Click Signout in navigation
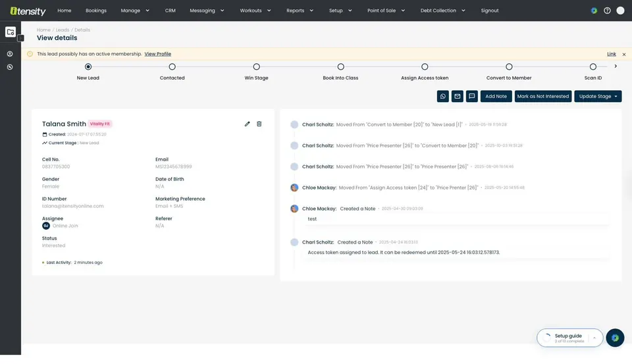 coord(489,11)
